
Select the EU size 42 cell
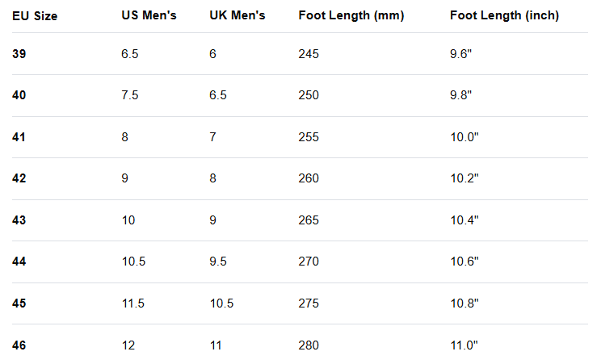19,178
